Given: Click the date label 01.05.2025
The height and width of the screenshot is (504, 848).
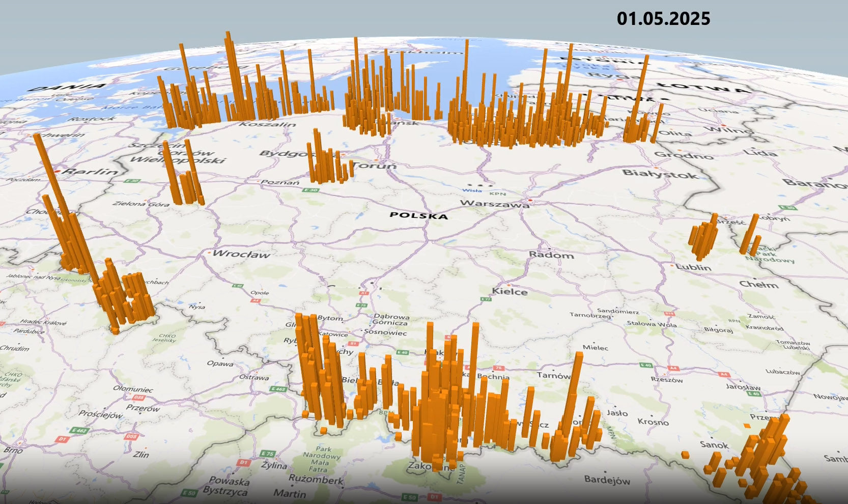Looking at the screenshot, I should tap(663, 19).
